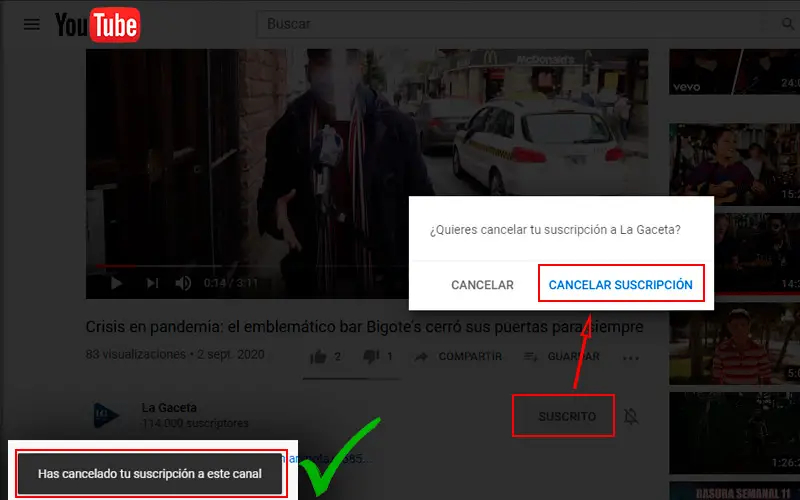The image size is (800, 500).
Task: Skip to the next video
Action: pyautogui.click(x=153, y=283)
